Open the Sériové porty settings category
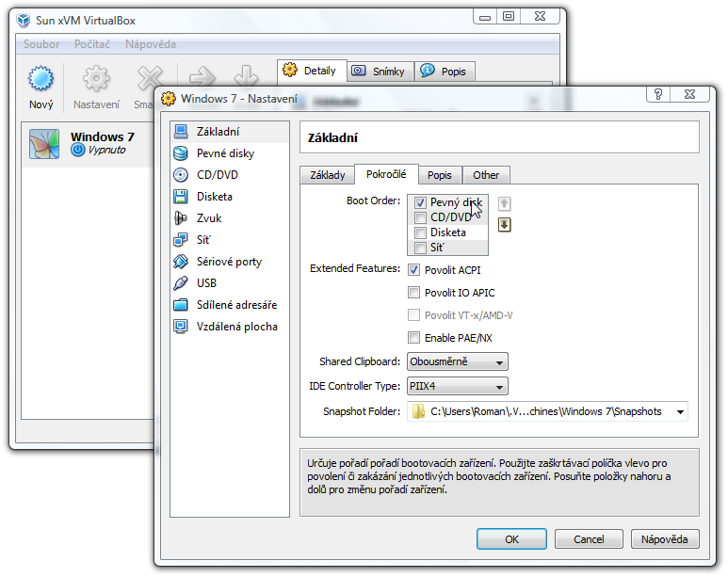728x577 pixels. pyautogui.click(x=230, y=262)
